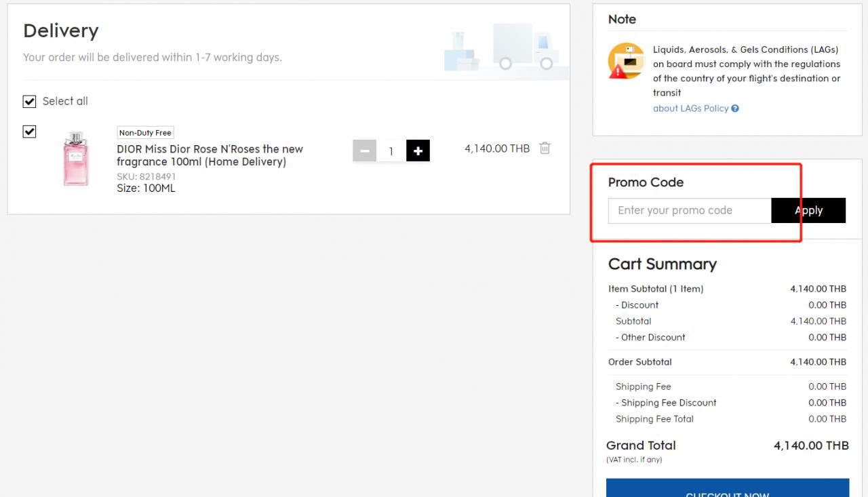
Task: Uncheck the DIOR Miss Dior item checkbox
Action: click(x=29, y=132)
